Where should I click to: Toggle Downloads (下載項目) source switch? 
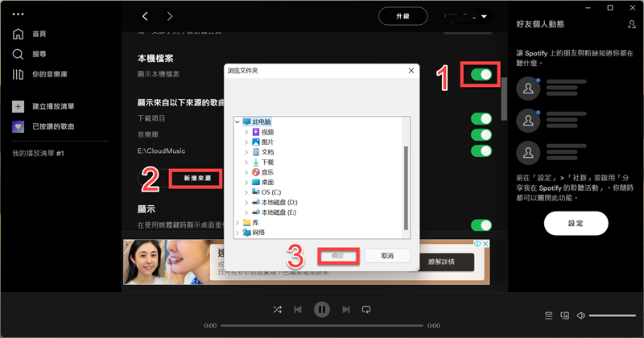coord(481,118)
